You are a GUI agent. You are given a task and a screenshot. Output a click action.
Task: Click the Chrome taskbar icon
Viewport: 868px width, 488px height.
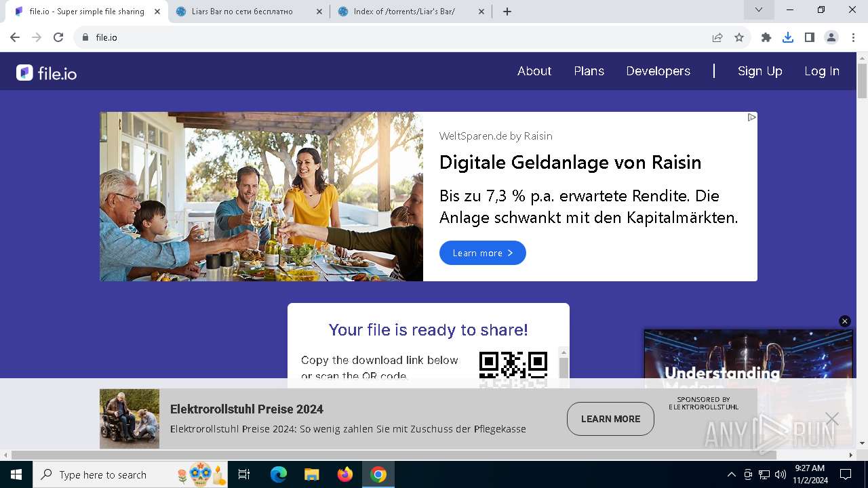pyautogui.click(x=378, y=474)
